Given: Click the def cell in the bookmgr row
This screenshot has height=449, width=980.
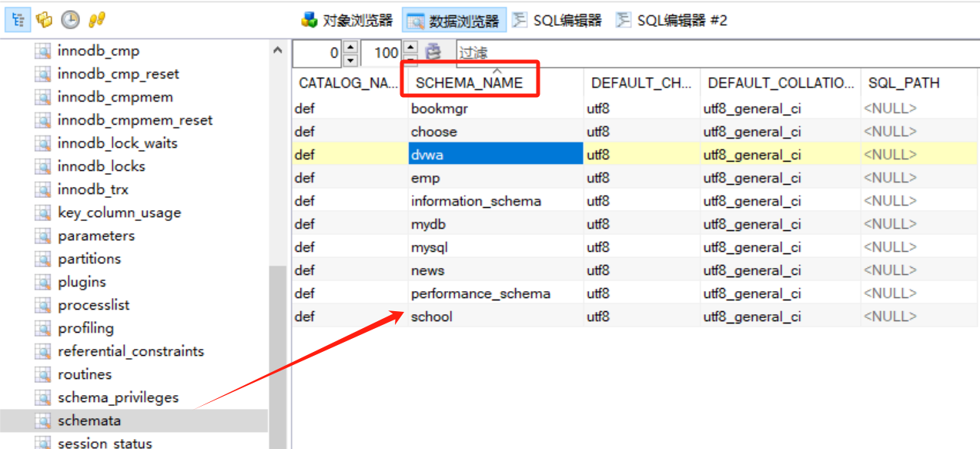Looking at the screenshot, I should tap(350, 109).
